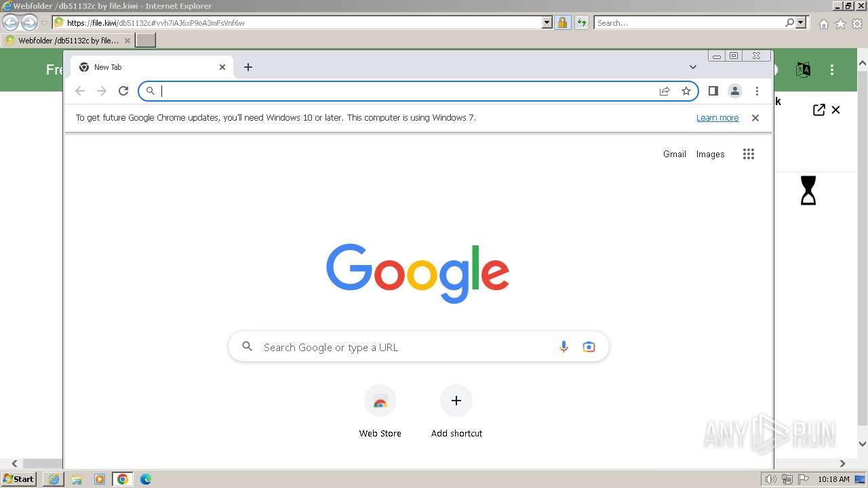Show the clock at 10:18 AM
This screenshot has width=868, height=488.
(x=833, y=479)
